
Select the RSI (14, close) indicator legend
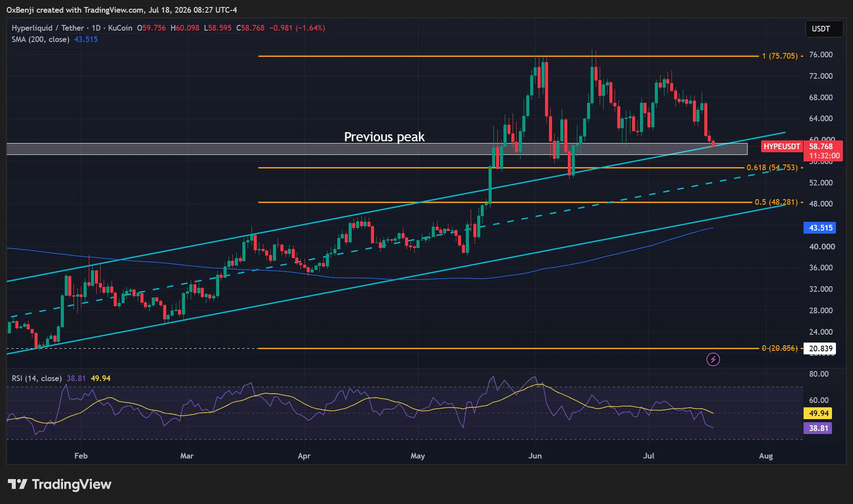(x=37, y=378)
